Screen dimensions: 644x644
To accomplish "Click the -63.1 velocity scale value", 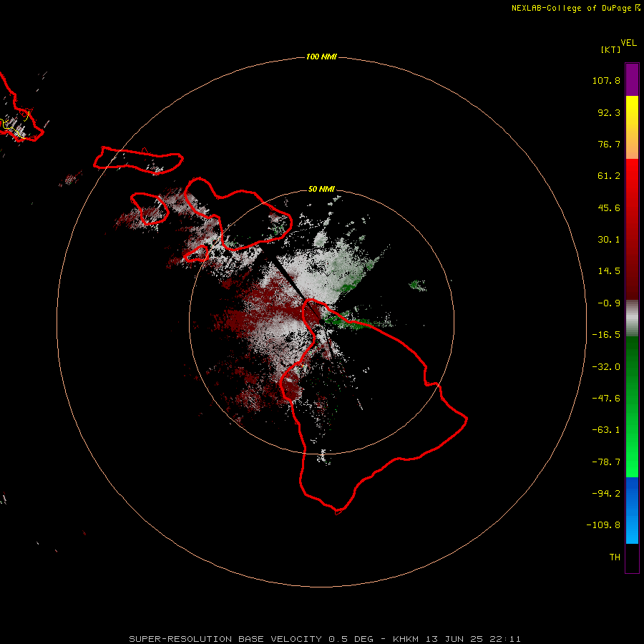I will coord(606,430).
